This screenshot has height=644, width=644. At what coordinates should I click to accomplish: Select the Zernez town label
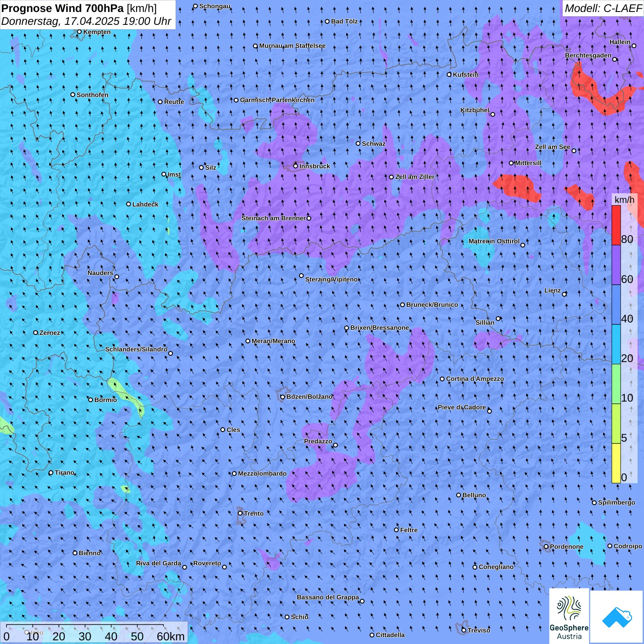(50, 333)
